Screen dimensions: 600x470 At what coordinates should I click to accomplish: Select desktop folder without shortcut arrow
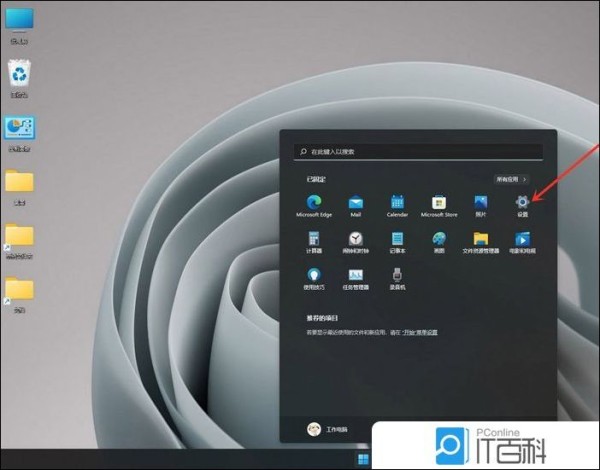pos(19,187)
